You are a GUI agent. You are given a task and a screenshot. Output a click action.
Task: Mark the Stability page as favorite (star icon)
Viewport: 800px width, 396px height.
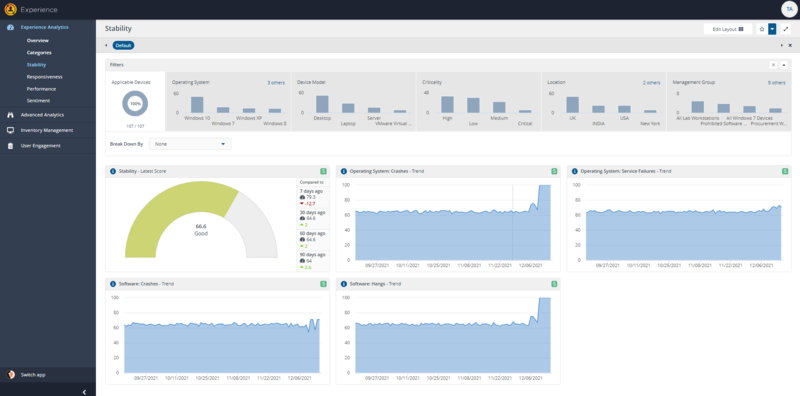[x=762, y=29]
